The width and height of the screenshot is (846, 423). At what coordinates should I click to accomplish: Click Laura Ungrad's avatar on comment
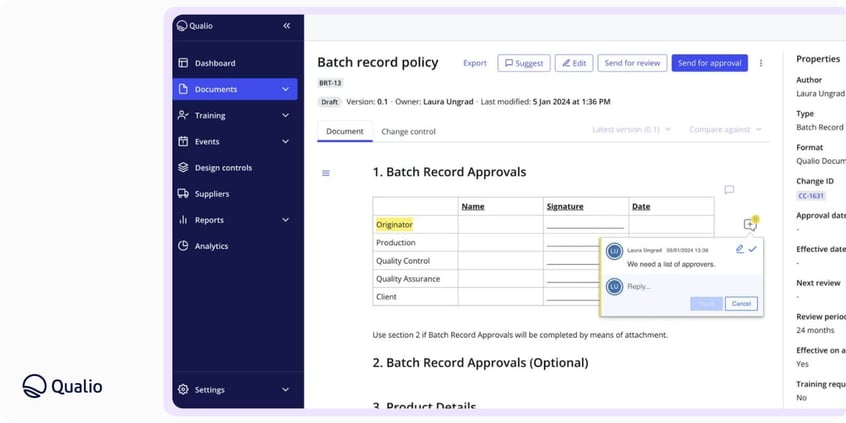(614, 251)
